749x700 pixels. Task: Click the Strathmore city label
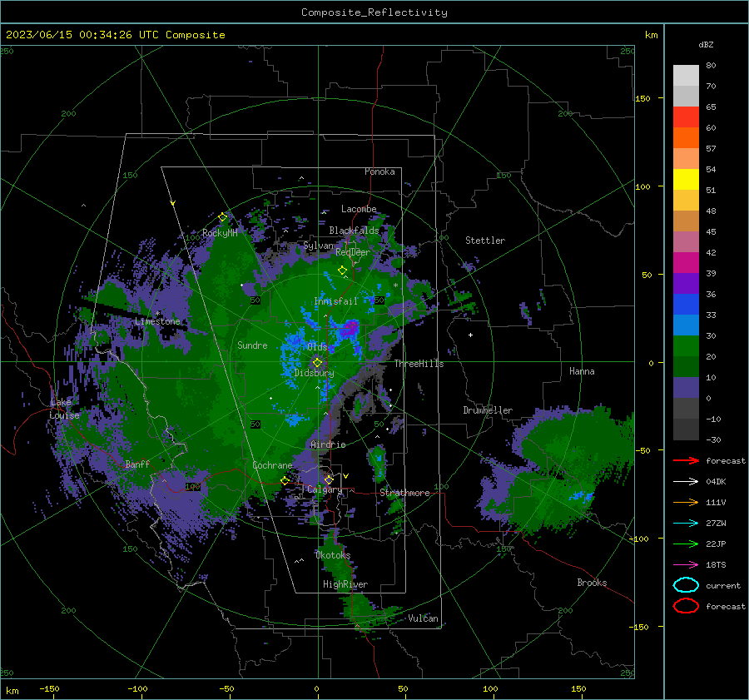coord(404,493)
